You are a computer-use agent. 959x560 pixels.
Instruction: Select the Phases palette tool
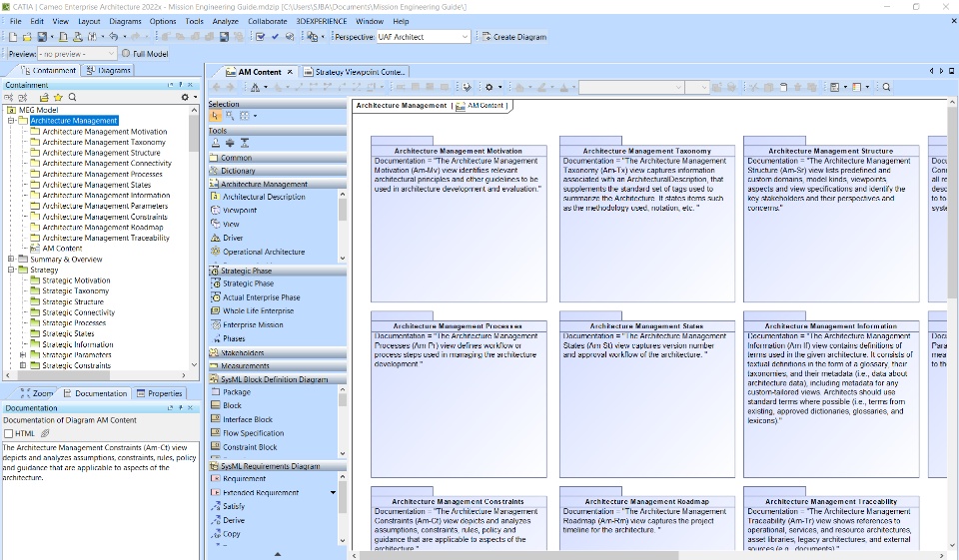click(234, 338)
